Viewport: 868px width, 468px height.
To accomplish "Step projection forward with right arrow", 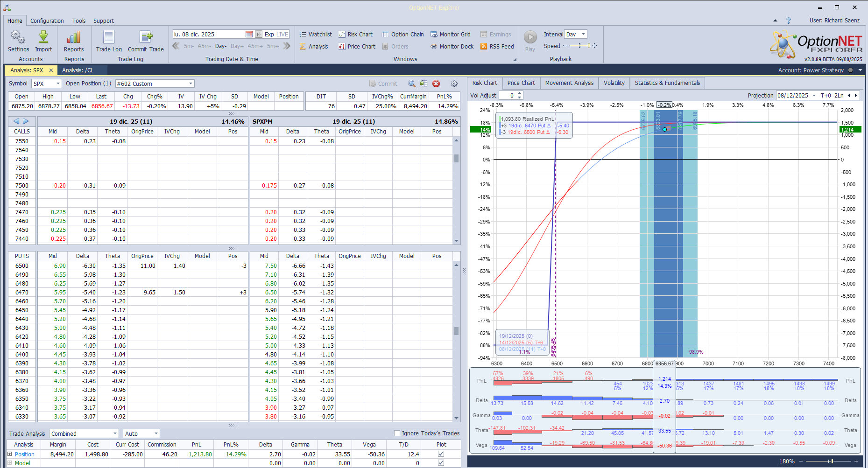I will click(855, 95).
